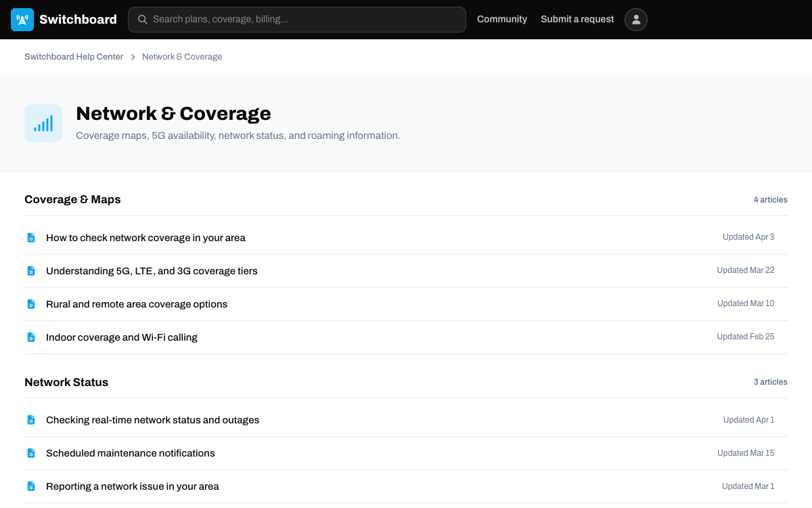Open 'Reporting a network issue in your area'
Image resolution: width=812 pixels, height=508 pixels.
pos(133,486)
